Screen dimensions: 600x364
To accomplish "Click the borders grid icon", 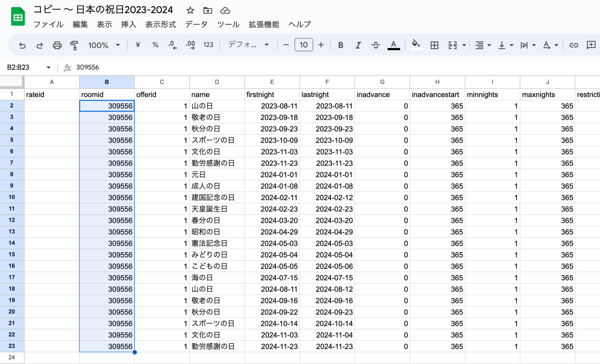I will coord(434,45).
